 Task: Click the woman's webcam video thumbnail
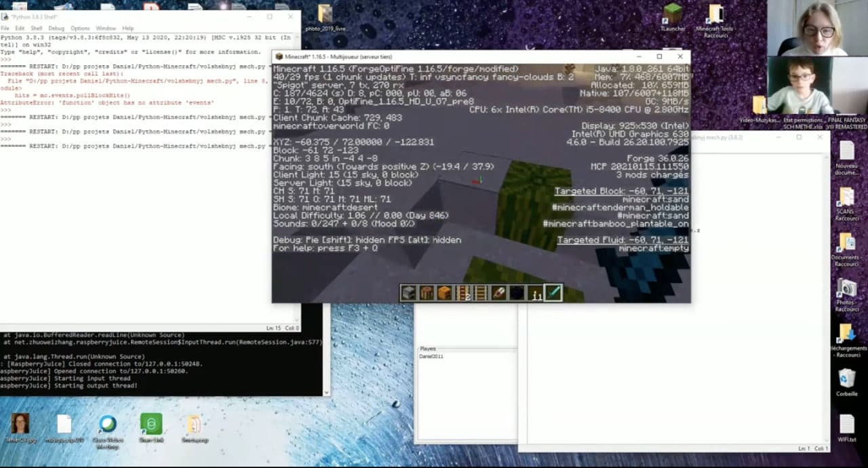click(817, 28)
